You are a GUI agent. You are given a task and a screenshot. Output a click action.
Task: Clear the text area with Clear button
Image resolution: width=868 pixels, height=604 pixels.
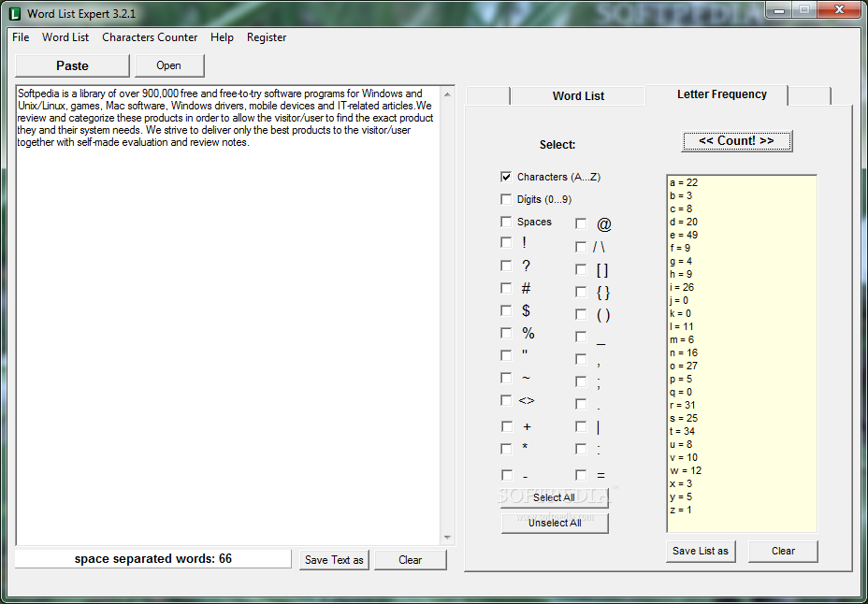(x=411, y=560)
